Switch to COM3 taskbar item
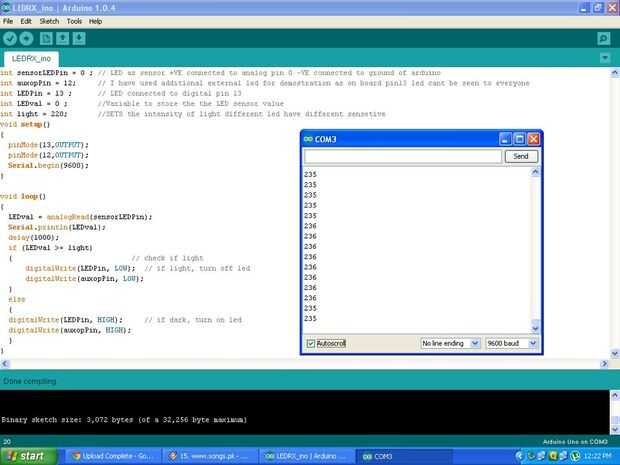 [x=403, y=456]
